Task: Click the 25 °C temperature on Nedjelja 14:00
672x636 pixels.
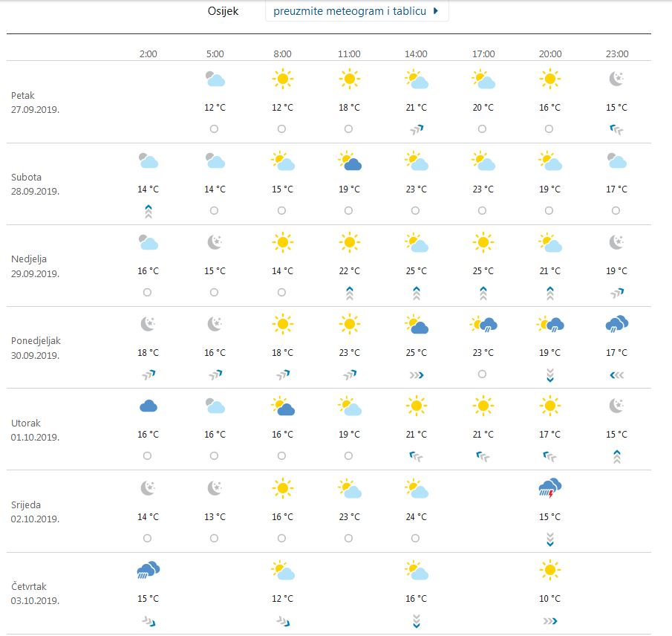Action: (416, 270)
